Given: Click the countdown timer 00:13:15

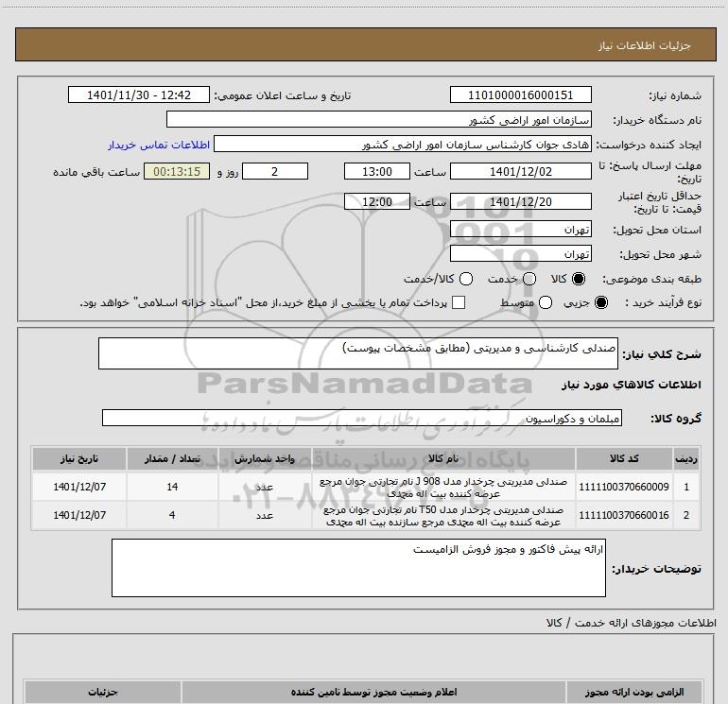Looking at the screenshot, I should click(x=177, y=171).
